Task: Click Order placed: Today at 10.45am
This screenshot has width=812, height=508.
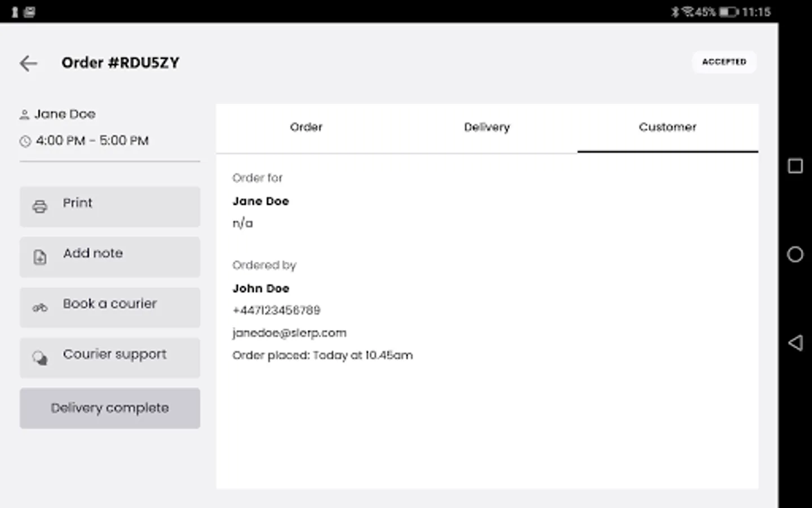Action: click(x=323, y=356)
